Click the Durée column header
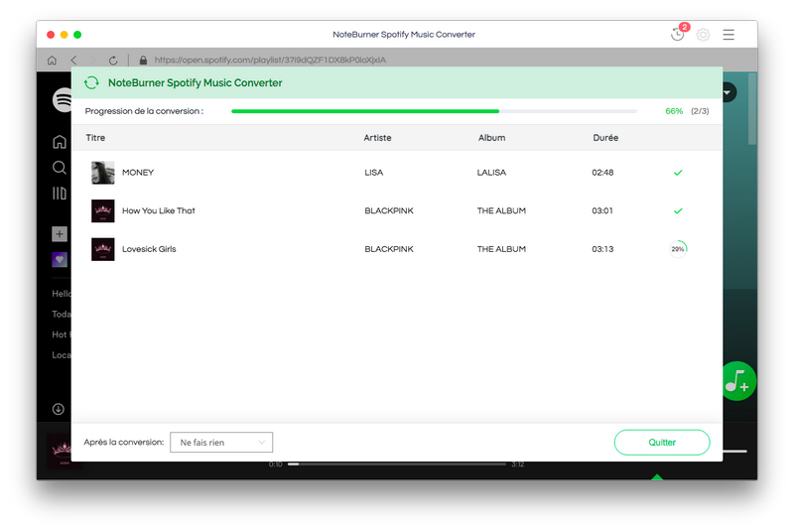 [x=605, y=138]
